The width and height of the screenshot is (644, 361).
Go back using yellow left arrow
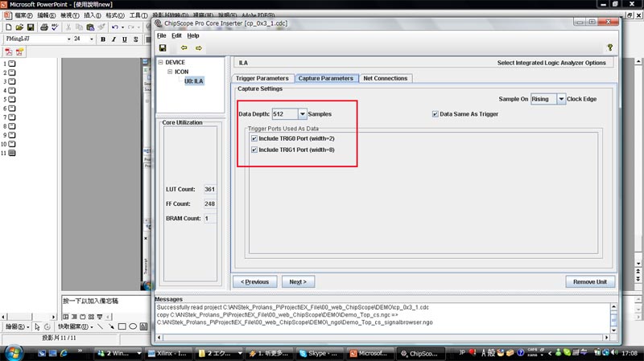184,48
